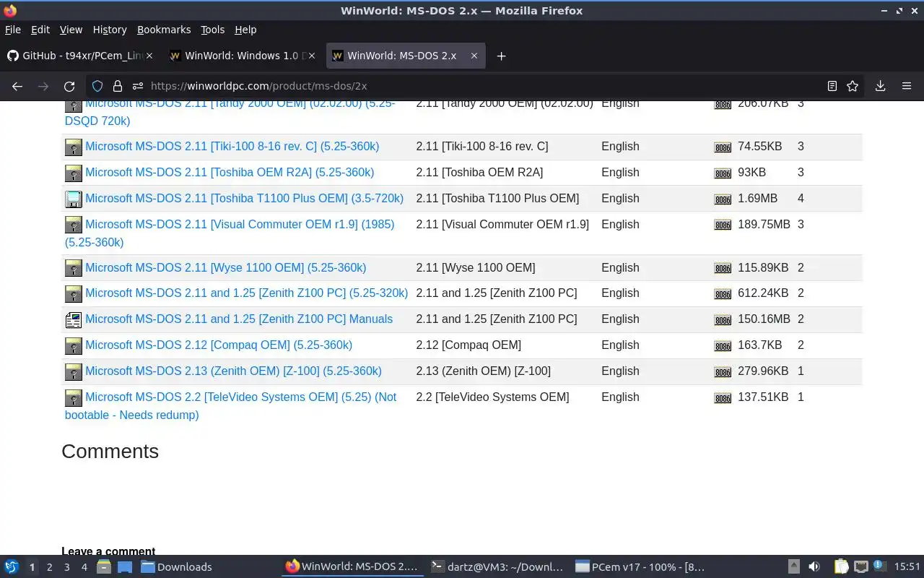This screenshot has width=924, height=578.
Task: Switch to the WinWorld: Windows 1.0 tab
Action: pos(242,56)
